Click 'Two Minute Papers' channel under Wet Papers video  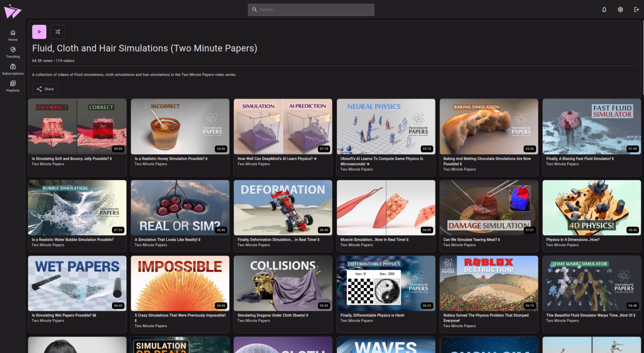(48, 320)
